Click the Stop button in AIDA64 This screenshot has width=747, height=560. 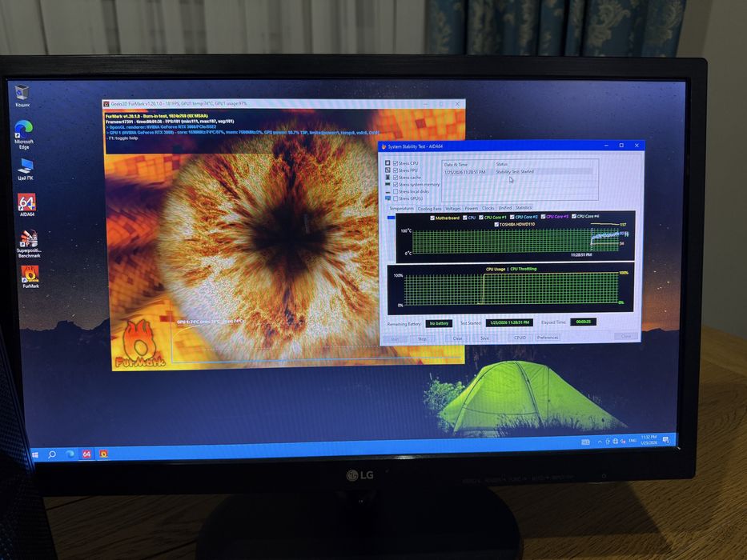click(422, 339)
